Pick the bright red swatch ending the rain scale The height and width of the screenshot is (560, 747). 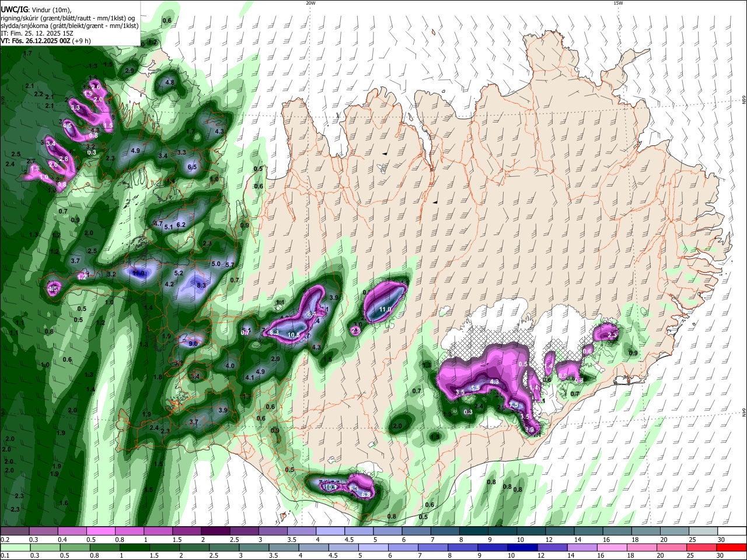point(731,547)
